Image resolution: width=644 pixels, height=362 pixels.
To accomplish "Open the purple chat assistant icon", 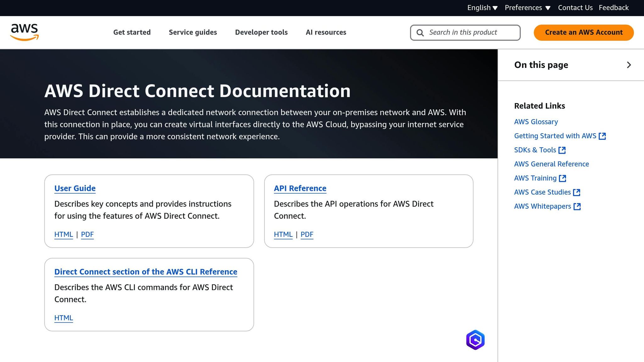I will pyautogui.click(x=475, y=340).
